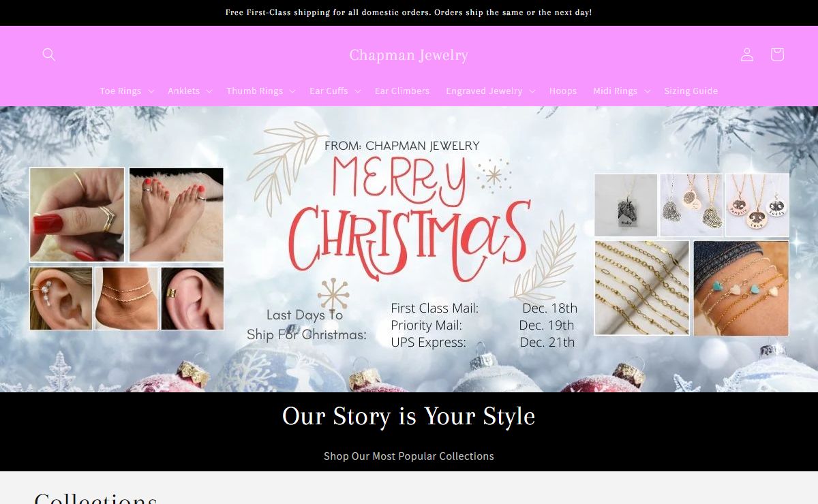Click the engraved disc necklaces photo

pos(757,205)
